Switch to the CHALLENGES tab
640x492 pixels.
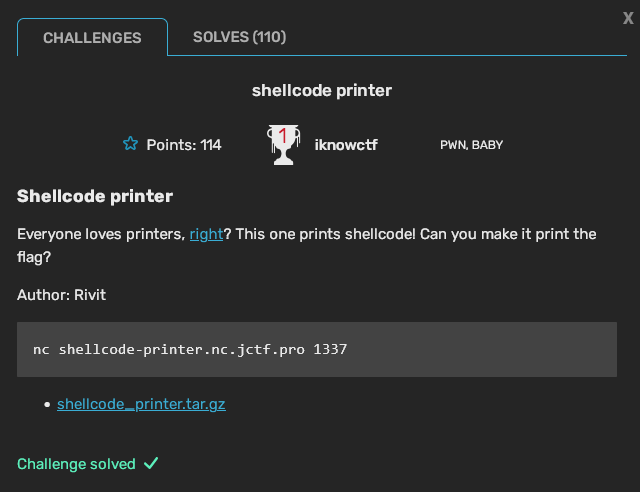92,38
